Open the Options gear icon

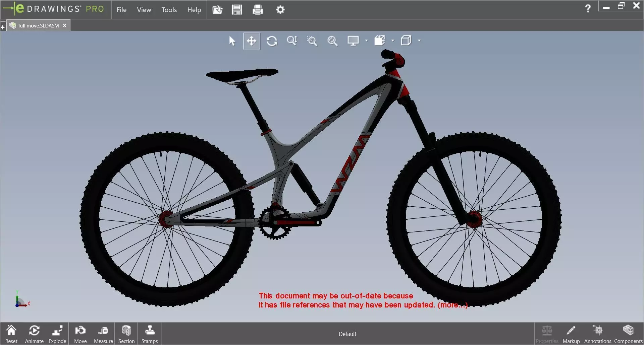click(x=280, y=10)
